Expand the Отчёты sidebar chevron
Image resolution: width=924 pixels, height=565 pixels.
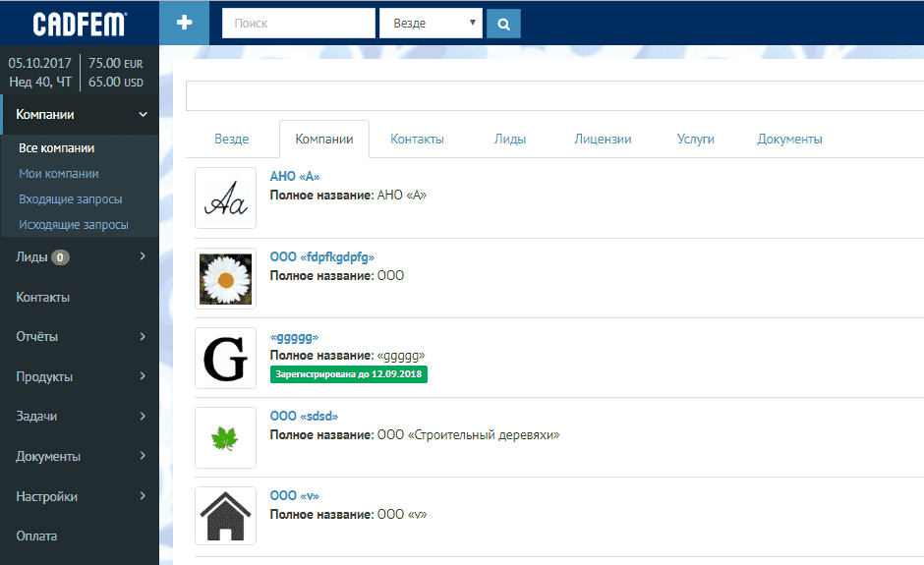pos(143,336)
